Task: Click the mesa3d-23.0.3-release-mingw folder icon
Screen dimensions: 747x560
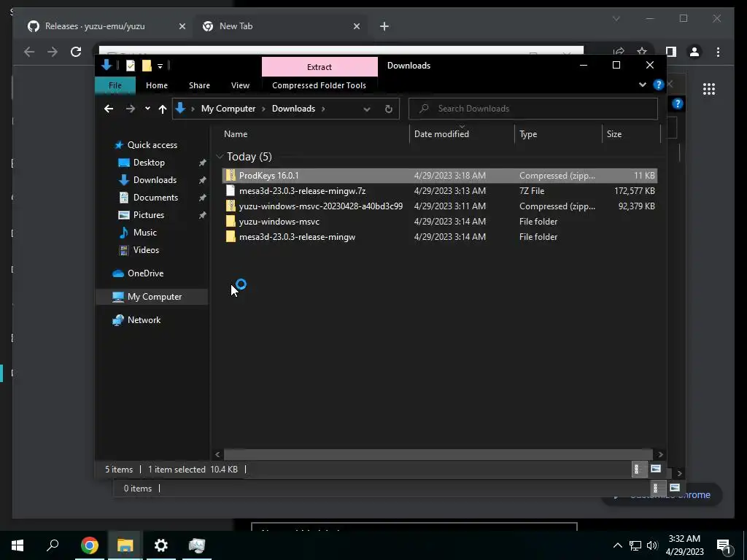Action: coord(231,237)
